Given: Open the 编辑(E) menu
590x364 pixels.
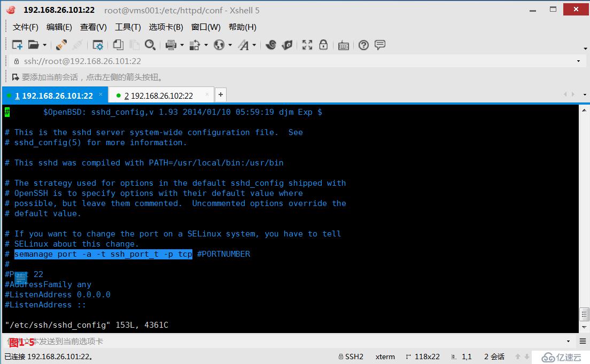Looking at the screenshot, I should pyautogui.click(x=59, y=27).
